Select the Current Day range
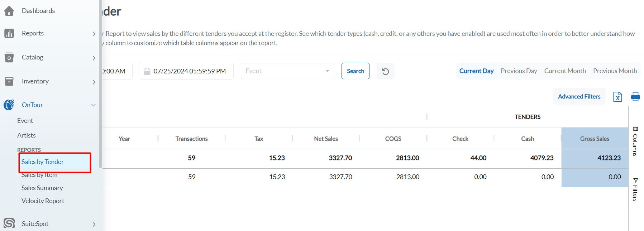This screenshot has height=231, width=644. tap(476, 71)
